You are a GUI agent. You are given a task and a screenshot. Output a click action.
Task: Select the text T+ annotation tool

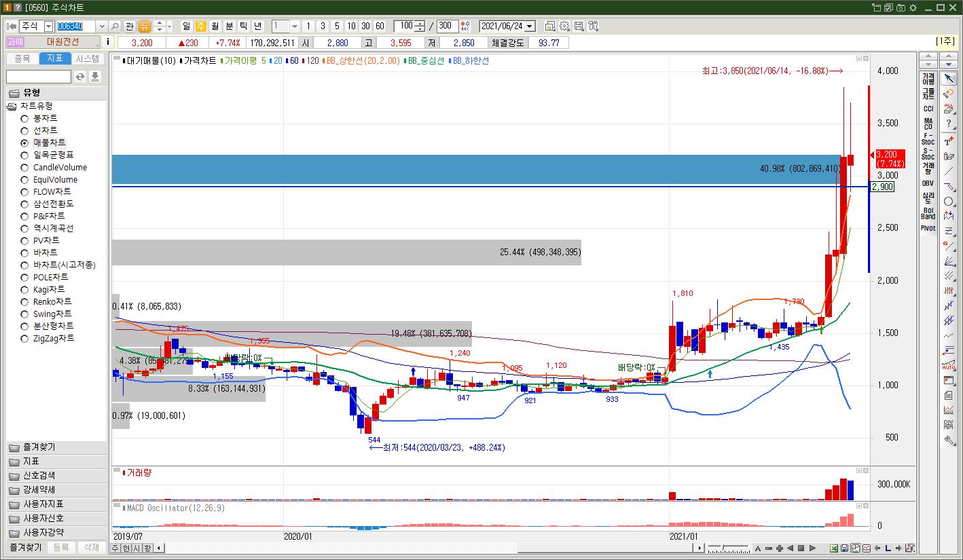click(x=949, y=141)
